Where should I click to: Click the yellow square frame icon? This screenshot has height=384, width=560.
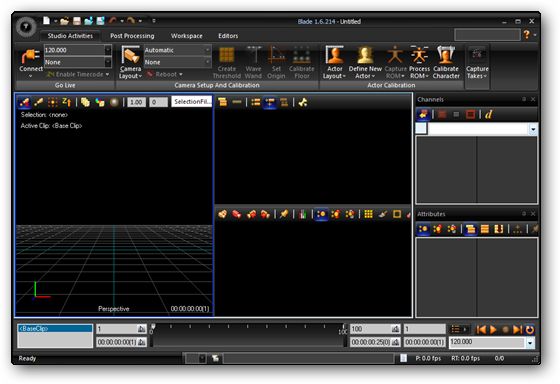397,214
